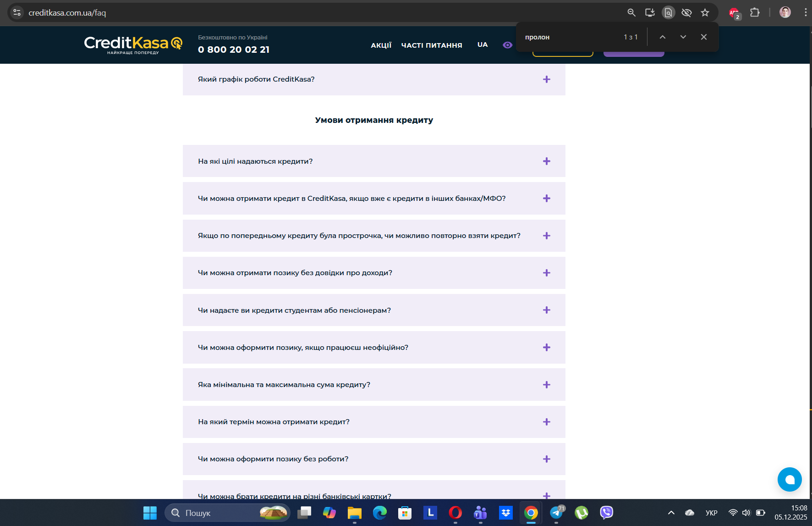Open Microsoft Teams from the taskbar
The height and width of the screenshot is (526, 812).
tap(480, 513)
